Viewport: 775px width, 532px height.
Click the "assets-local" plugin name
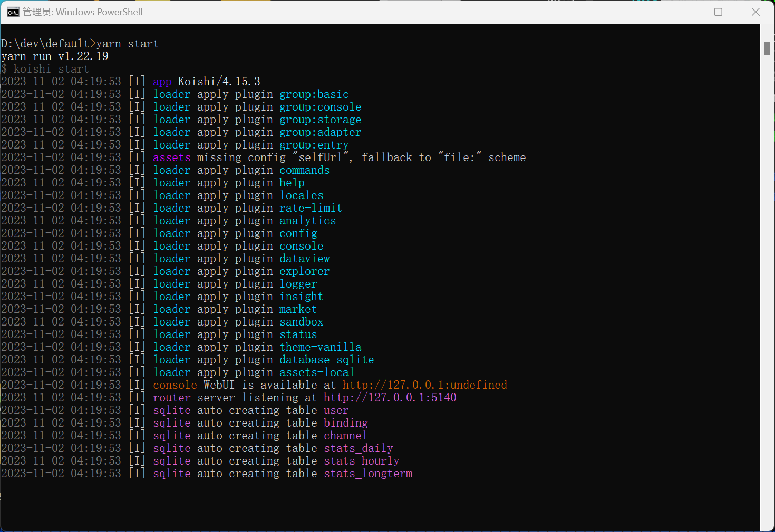point(317,372)
